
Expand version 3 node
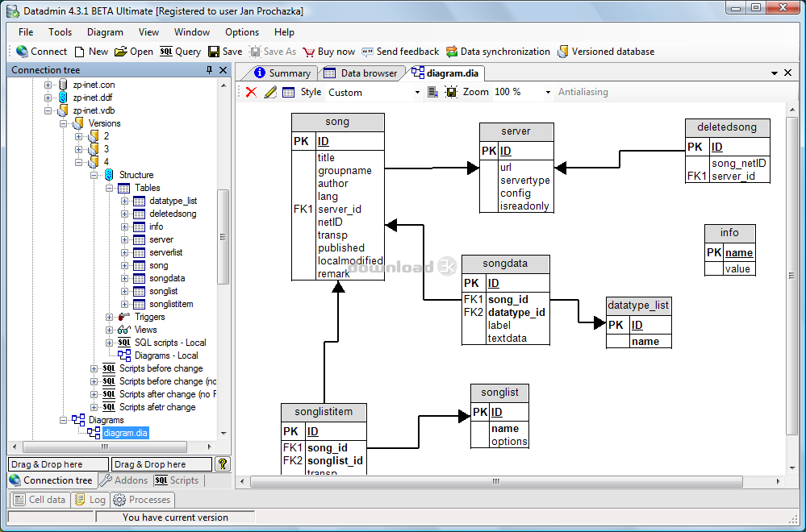coord(78,149)
